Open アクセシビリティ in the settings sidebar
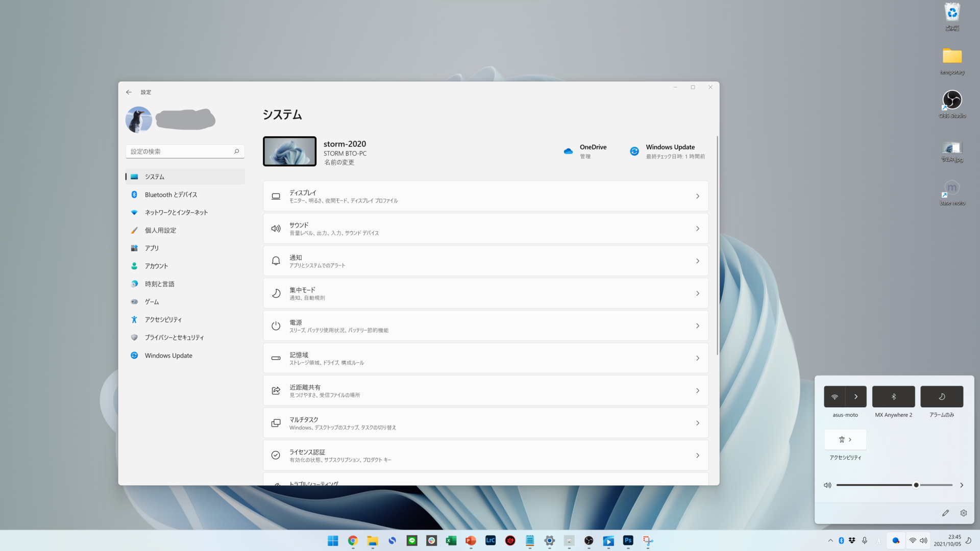The image size is (980, 551). [x=185, y=319]
